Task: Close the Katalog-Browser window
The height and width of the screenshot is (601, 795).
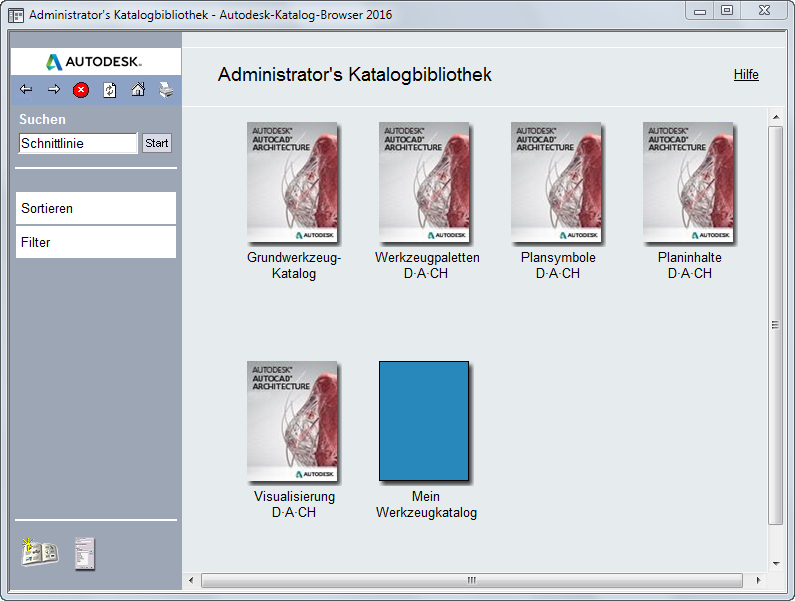Action: (765, 11)
